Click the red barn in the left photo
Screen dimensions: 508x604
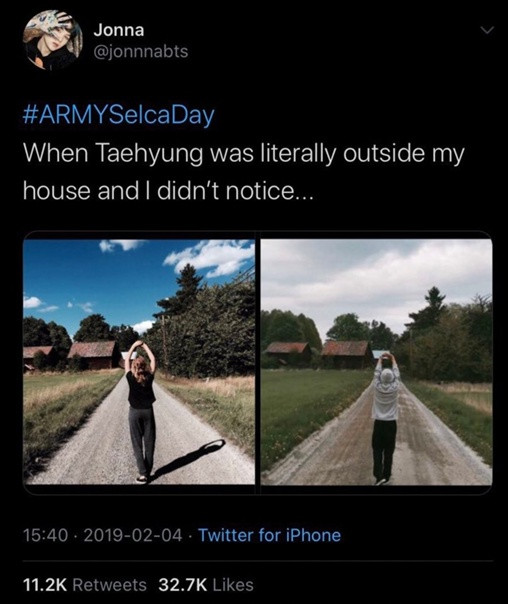pyautogui.click(x=94, y=354)
